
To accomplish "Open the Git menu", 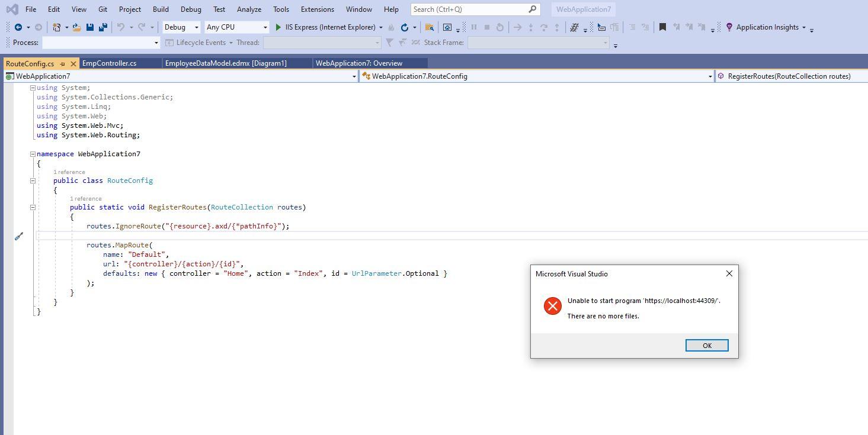I will [103, 9].
